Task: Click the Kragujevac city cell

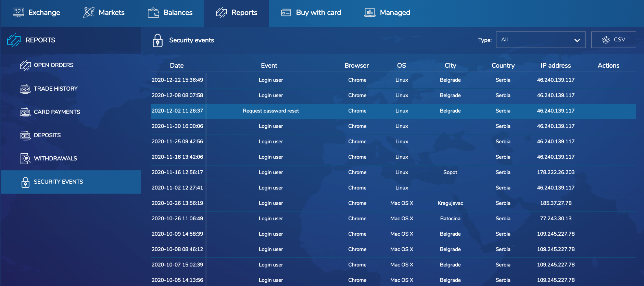Action: [x=450, y=203]
